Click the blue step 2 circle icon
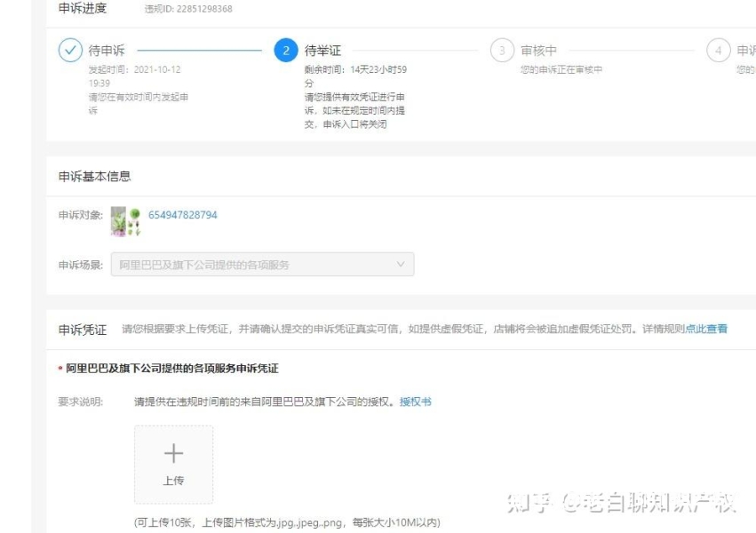Viewport: 756px width, 533px height. tap(285, 51)
